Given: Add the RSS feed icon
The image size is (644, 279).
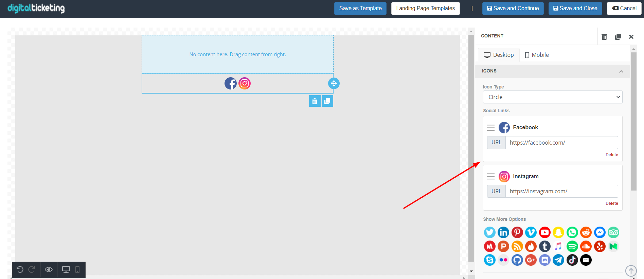Looking at the screenshot, I should click(x=517, y=246).
